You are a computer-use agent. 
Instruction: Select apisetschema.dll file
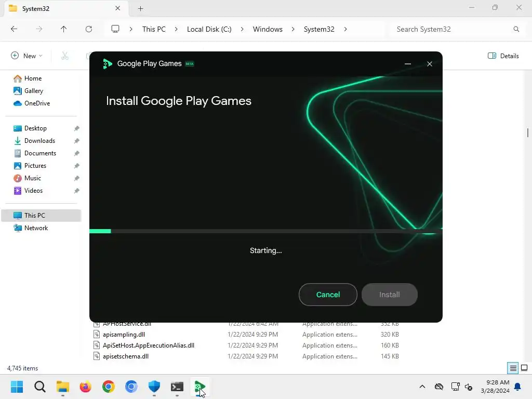tap(126, 356)
